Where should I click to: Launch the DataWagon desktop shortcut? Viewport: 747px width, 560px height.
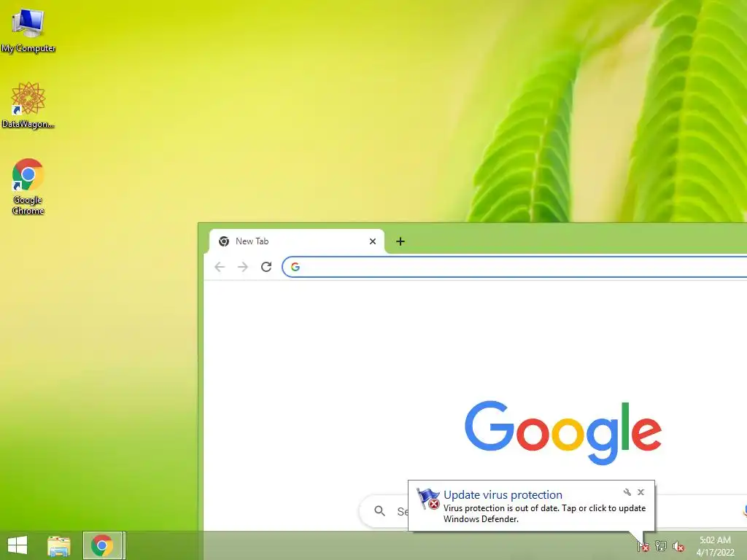point(28,105)
